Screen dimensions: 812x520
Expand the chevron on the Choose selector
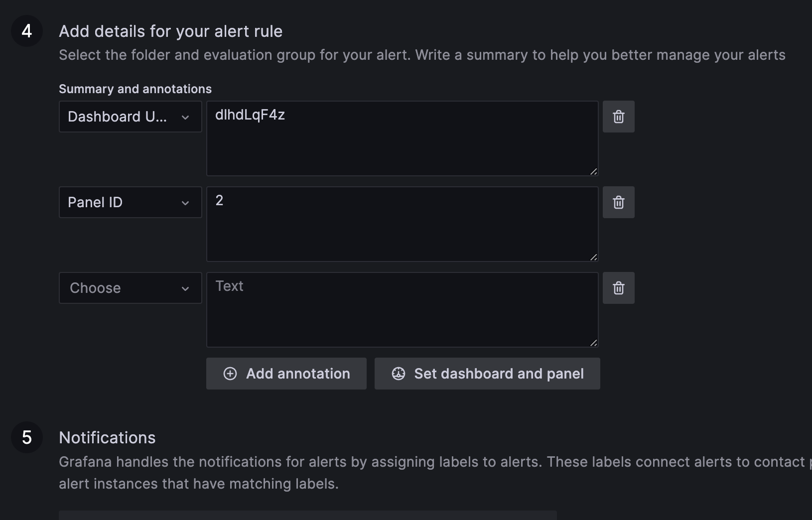[x=185, y=288]
